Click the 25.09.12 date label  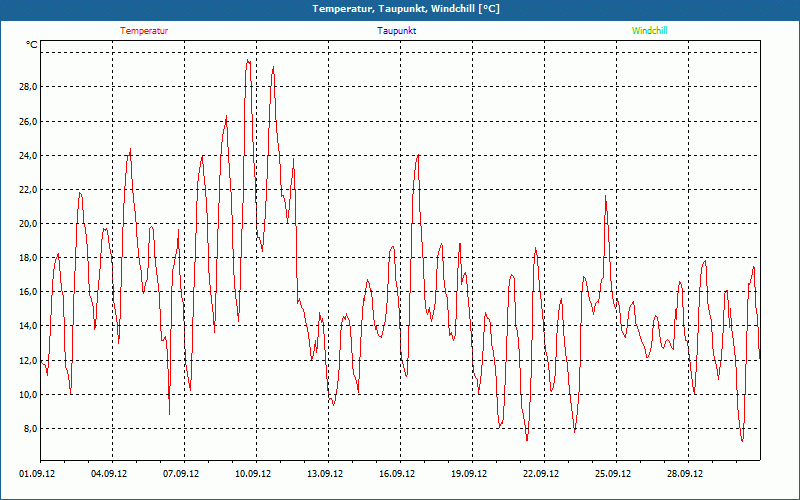(612, 474)
